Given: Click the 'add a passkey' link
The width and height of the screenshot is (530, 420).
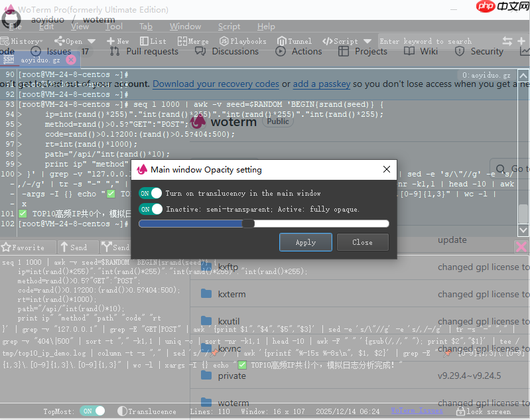Looking at the screenshot, I should [x=322, y=84].
